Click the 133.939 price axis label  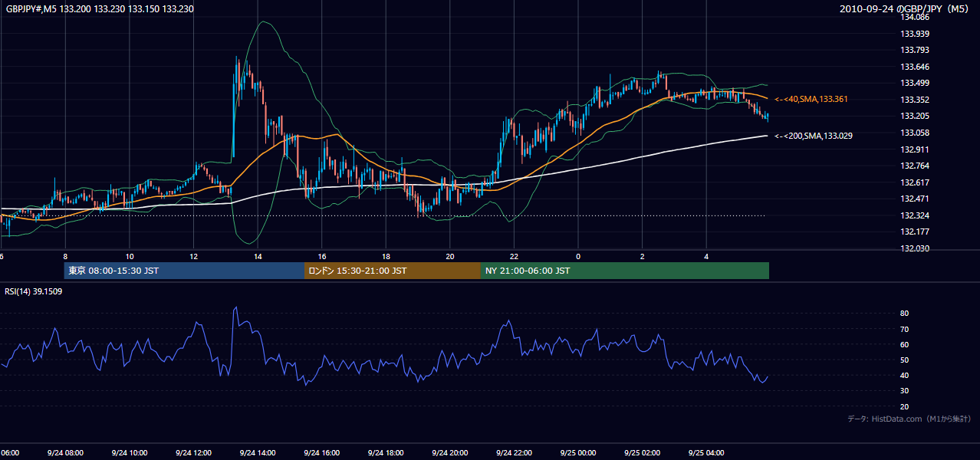(x=915, y=34)
